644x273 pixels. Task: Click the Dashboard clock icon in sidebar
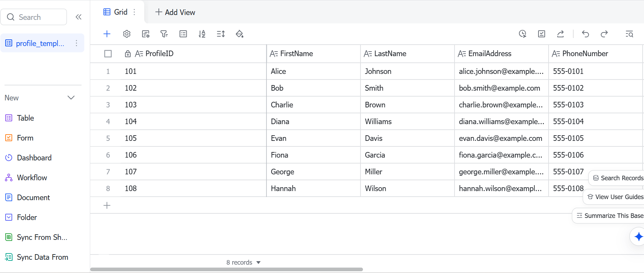(x=9, y=158)
